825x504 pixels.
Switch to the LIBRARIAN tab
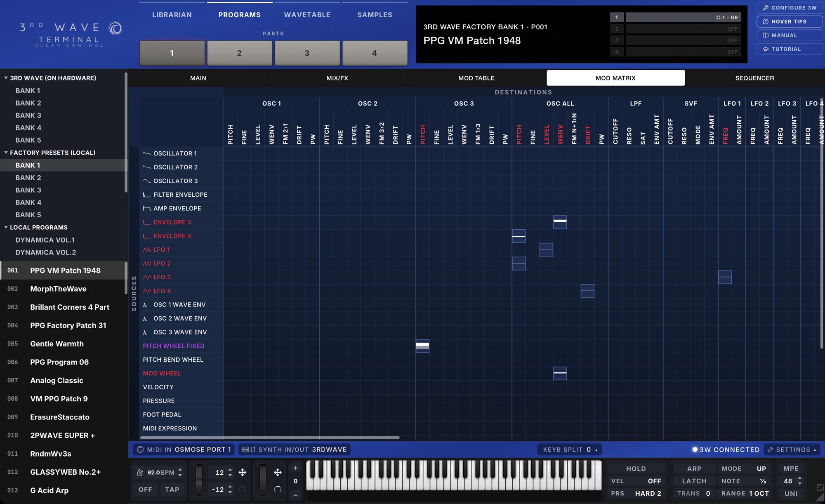pyautogui.click(x=172, y=15)
